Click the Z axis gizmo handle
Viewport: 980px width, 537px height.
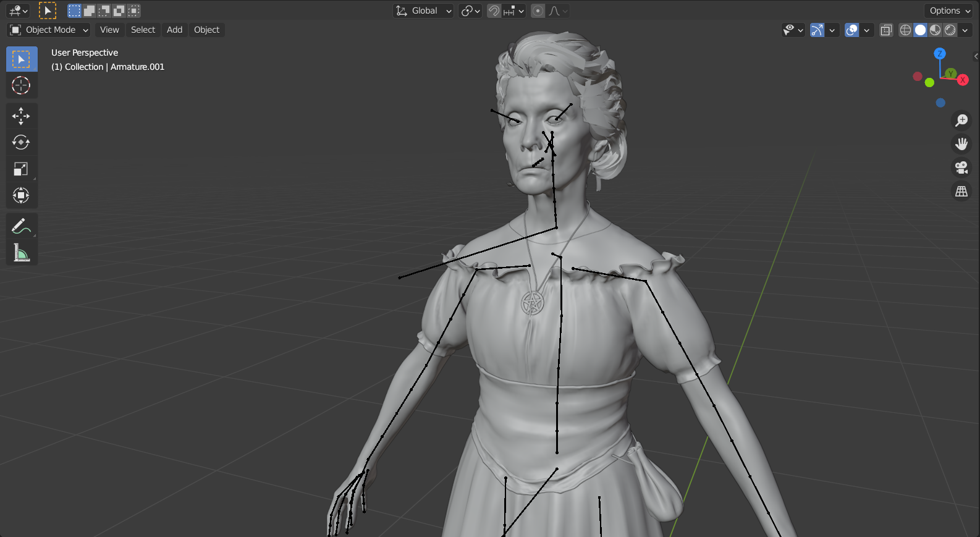click(x=940, y=54)
